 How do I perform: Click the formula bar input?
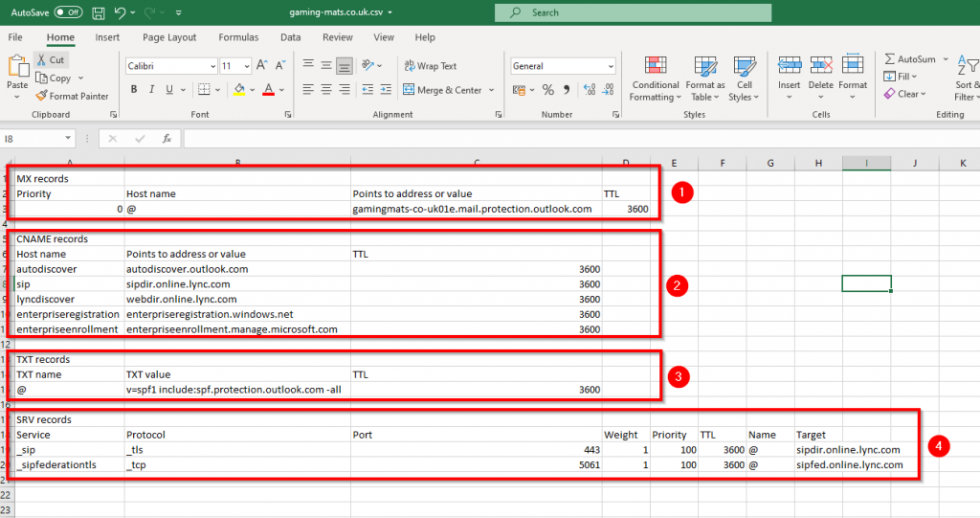pos(581,138)
